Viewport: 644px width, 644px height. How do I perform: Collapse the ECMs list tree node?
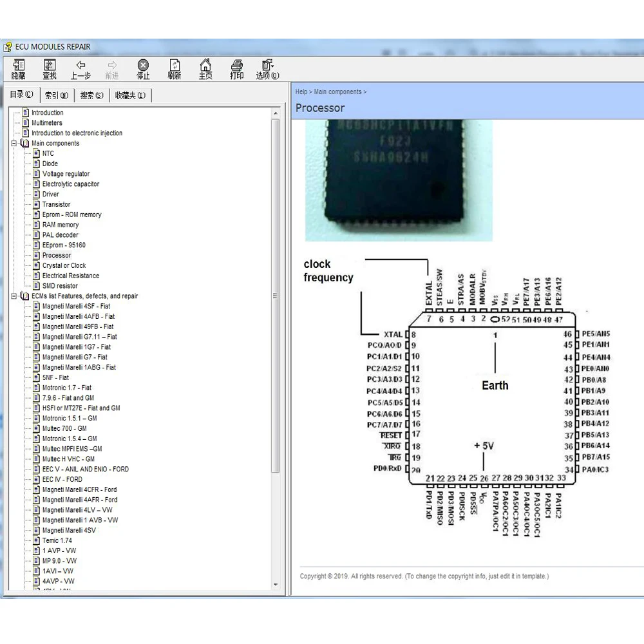(x=14, y=296)
